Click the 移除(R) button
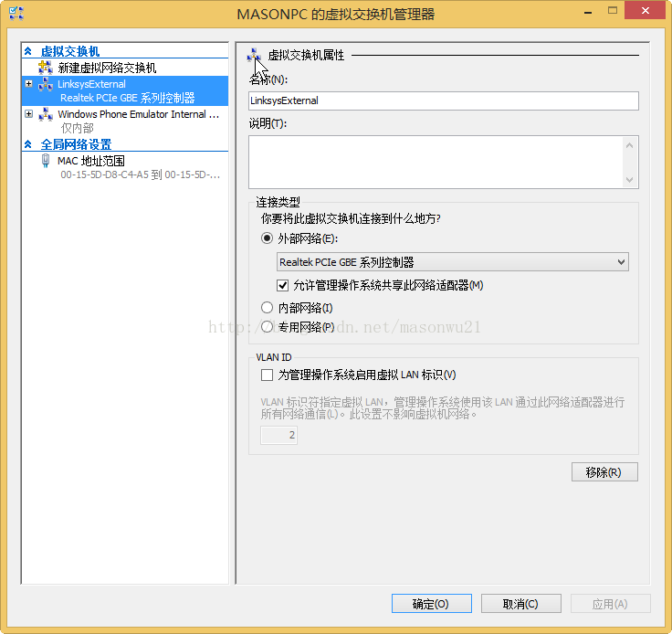672x634 pixels. pyautogui.click(x=604, y=472)
